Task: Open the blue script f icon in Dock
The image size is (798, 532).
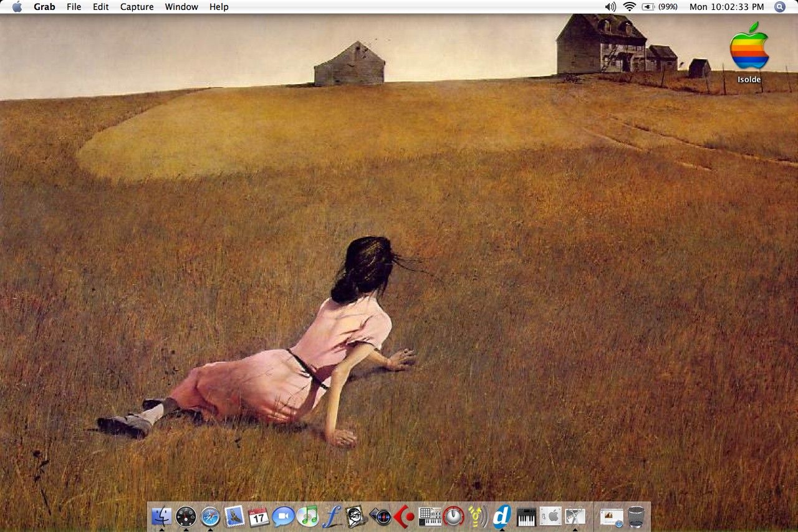Action: (332, 516)
